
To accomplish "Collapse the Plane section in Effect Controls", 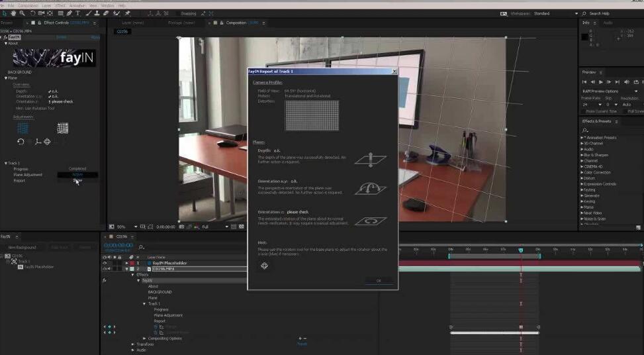I will point(6,77).
